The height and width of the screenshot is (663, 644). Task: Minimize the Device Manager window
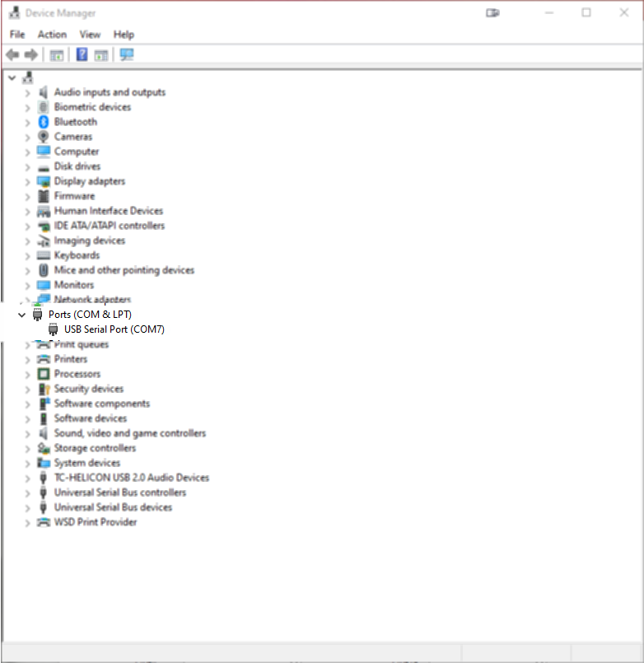[548, 12]
